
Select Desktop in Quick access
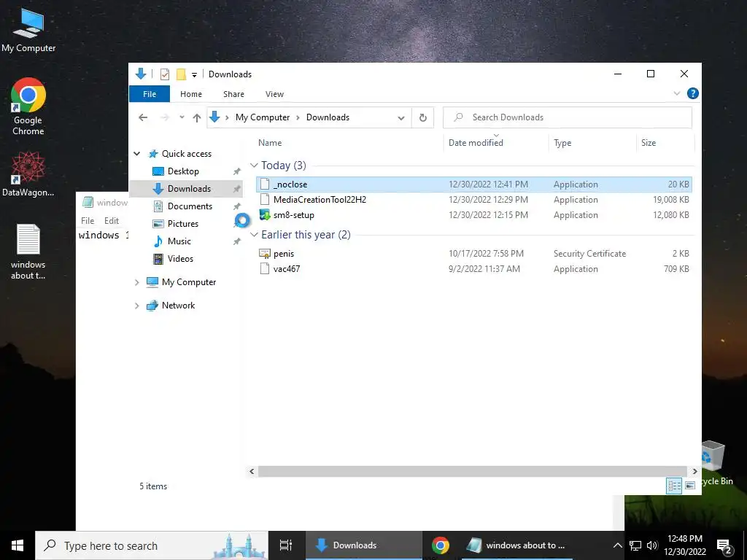click(x=183, y=171)
